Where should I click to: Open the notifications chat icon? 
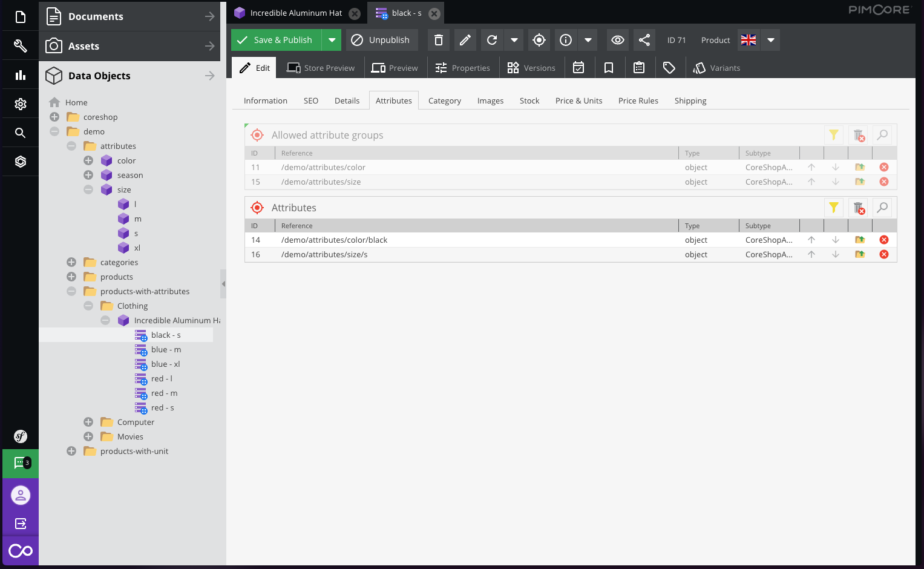[x=20, y=463]
